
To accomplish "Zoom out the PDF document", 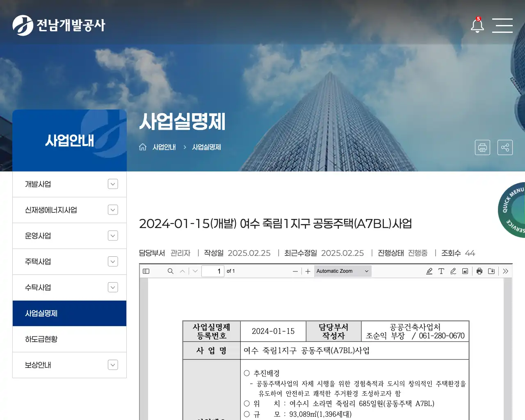I will [x=295, y=271].
